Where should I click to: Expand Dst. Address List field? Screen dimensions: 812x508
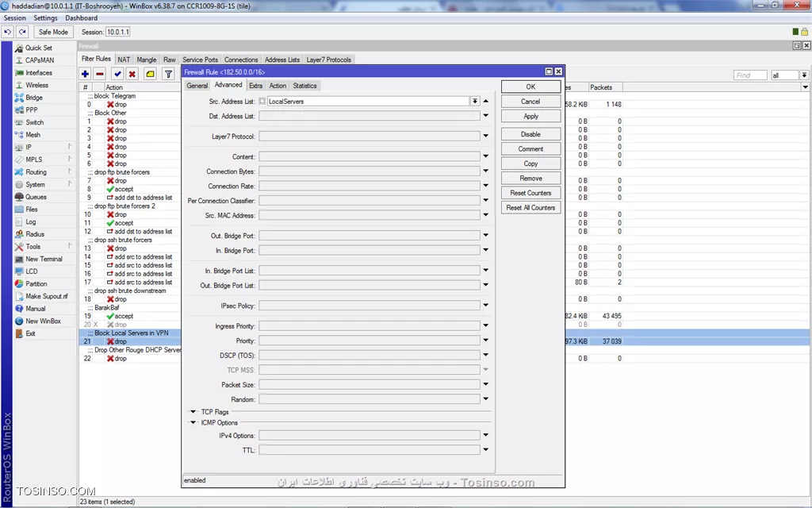[486, 116]
